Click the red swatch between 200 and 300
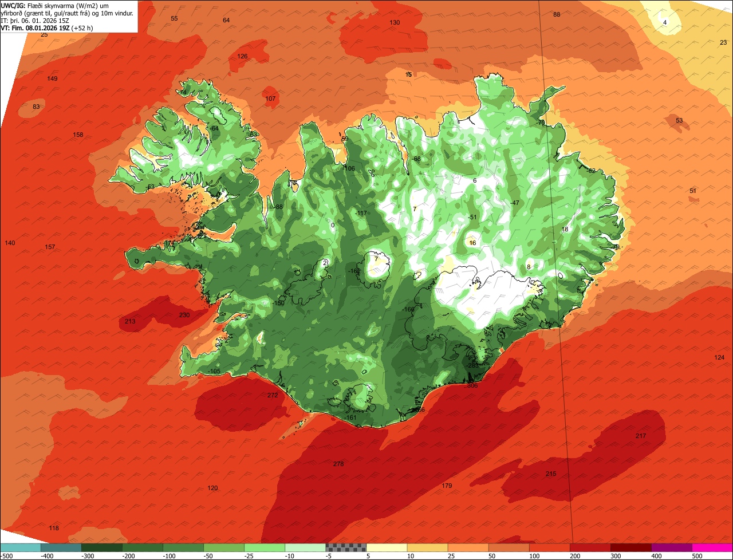This screenshot has height=560, width=733. [x=589, y=547]
